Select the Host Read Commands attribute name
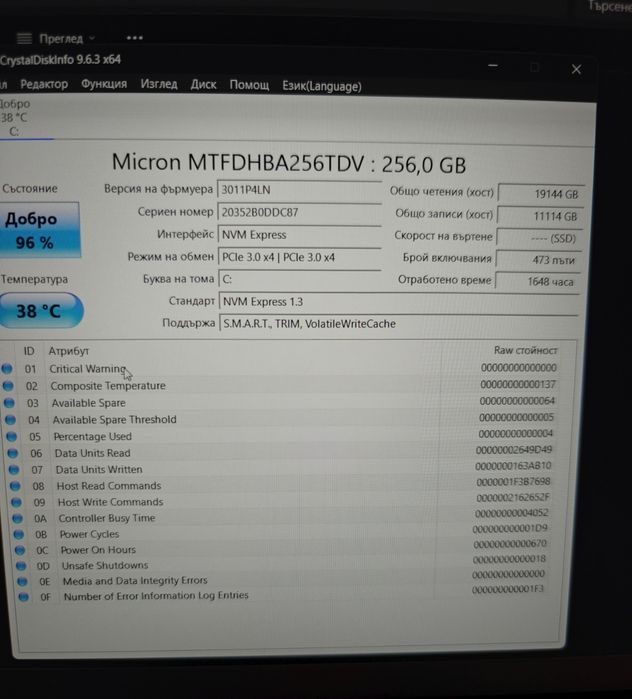 tap(109, 486)
